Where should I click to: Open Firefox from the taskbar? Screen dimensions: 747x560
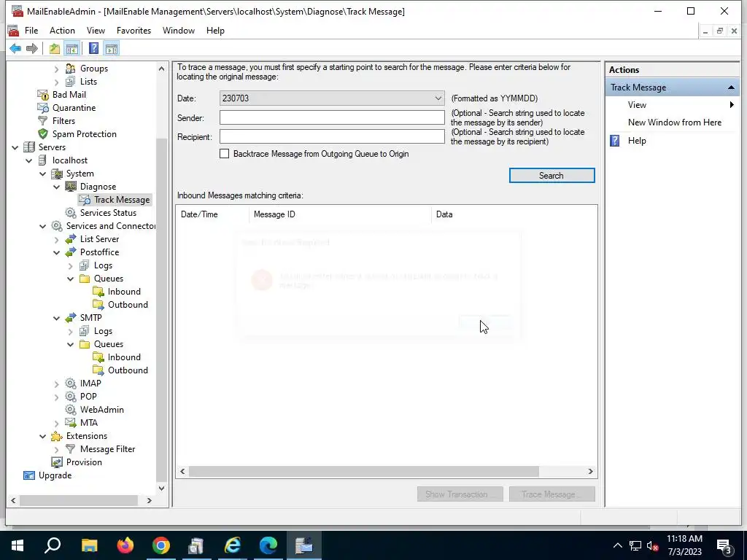pyautogui.click(x=125, y=545)
